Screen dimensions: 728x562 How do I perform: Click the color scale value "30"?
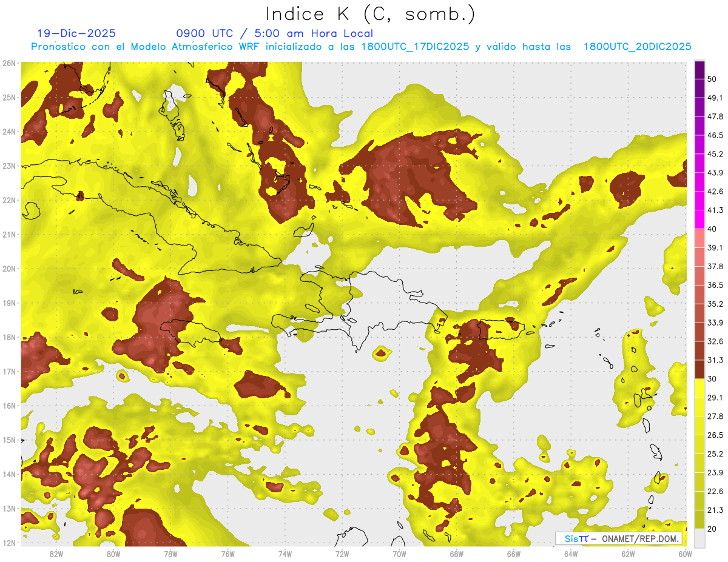(712, 379)
